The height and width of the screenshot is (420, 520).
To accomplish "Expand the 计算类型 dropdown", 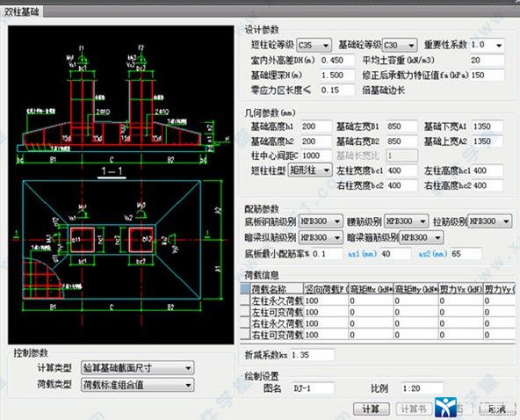I will coord(138,368).
